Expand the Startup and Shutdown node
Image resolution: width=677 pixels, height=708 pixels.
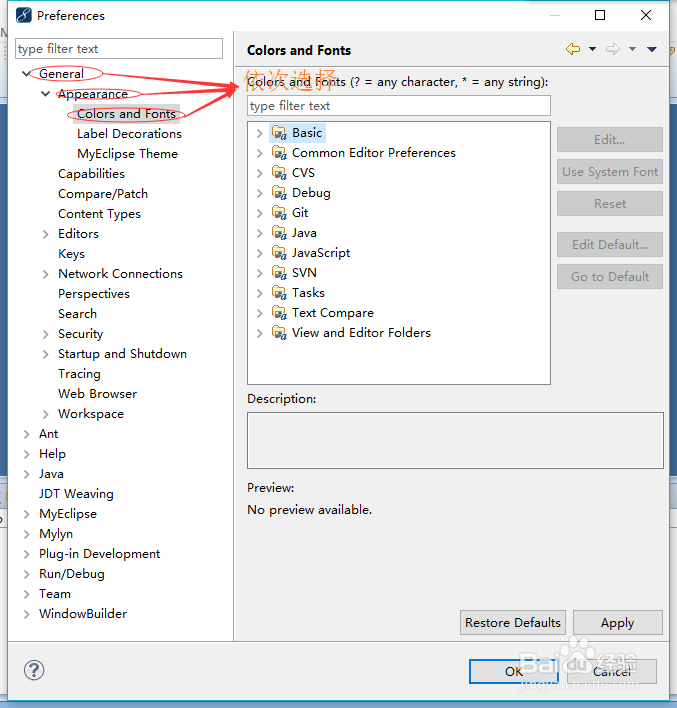45,354
